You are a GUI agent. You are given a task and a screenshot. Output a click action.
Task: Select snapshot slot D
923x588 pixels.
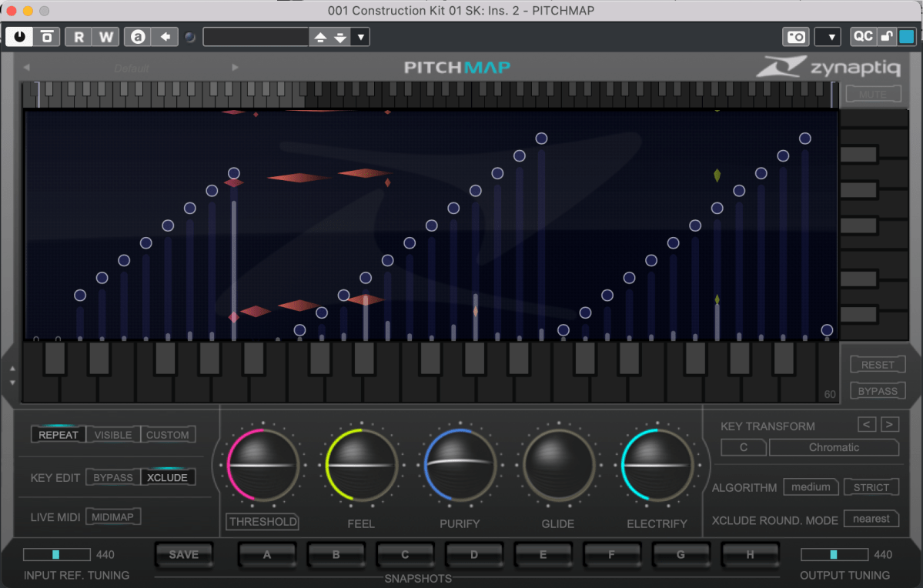click(473, 554)
